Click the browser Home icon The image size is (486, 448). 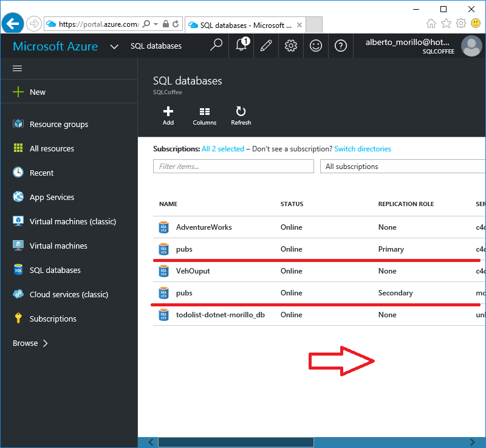(431, 23)
